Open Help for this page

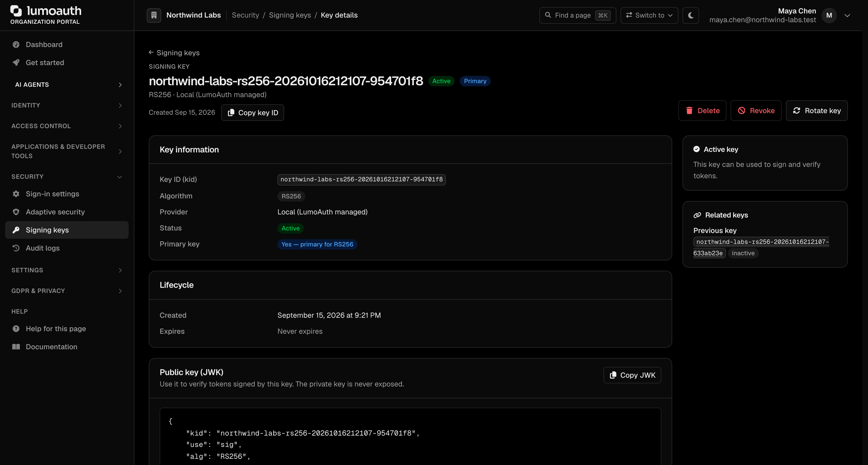pos(67,329)
